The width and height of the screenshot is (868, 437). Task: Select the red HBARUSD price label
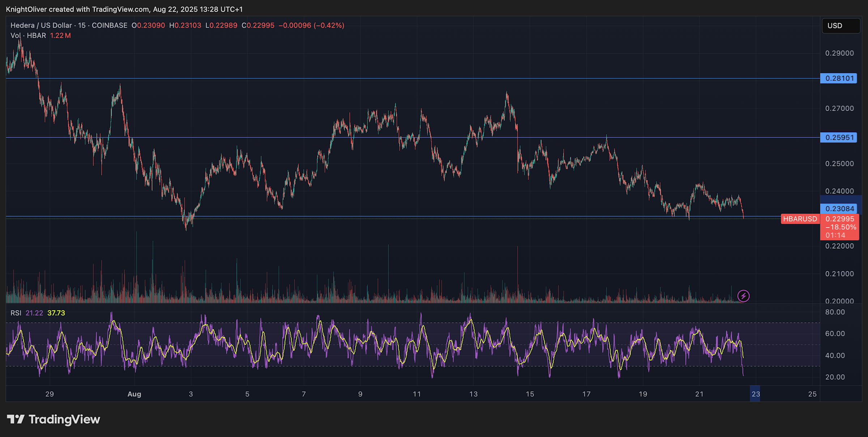click(x=800, y=219)
